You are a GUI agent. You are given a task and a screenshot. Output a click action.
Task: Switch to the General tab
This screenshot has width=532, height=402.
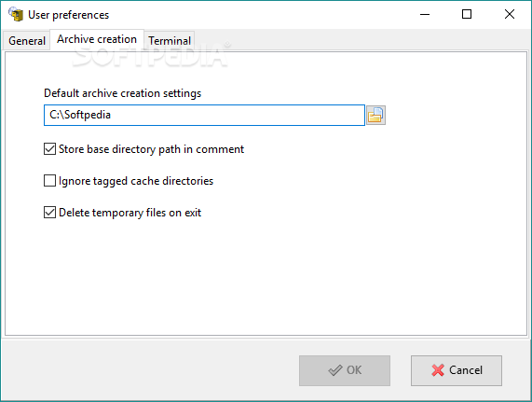[x=27, y=41]
